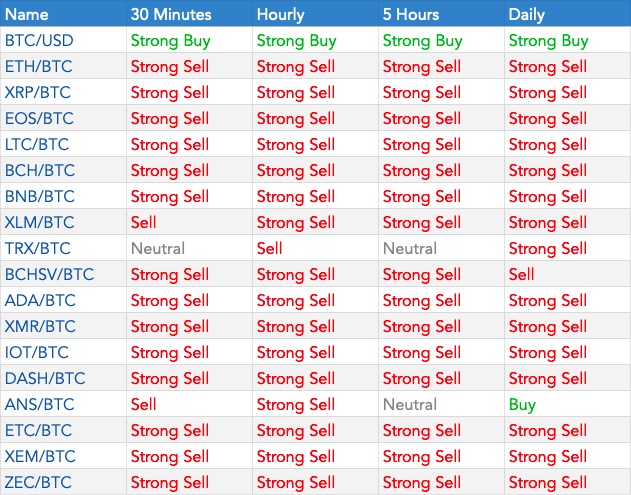Select the Daily column header

tap(527, 15)
